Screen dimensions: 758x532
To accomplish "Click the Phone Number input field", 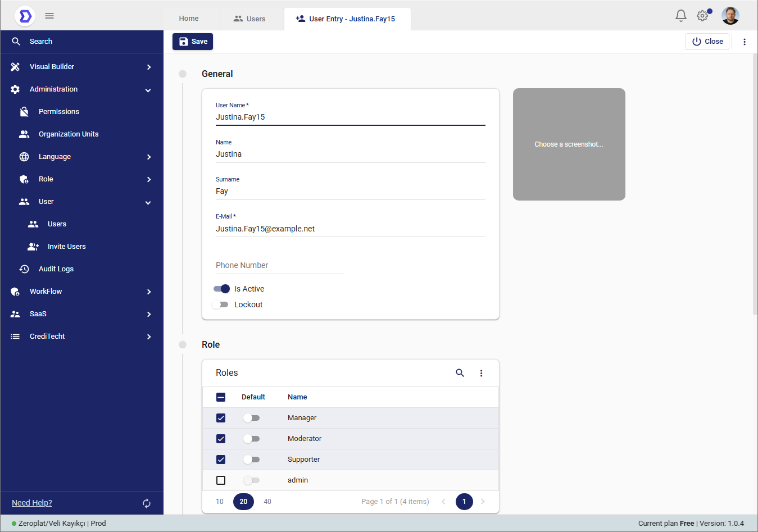I will (x=279, y=265).
